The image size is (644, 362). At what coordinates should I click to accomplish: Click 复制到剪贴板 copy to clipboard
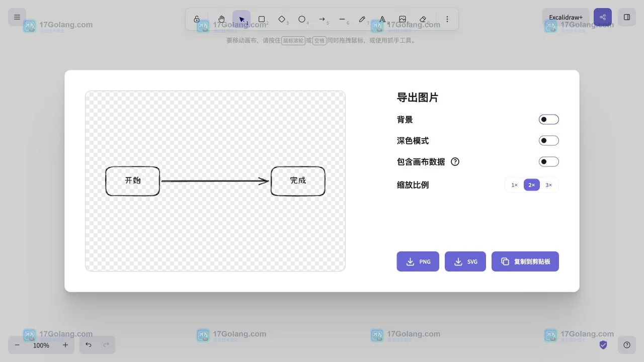point(525,261)
